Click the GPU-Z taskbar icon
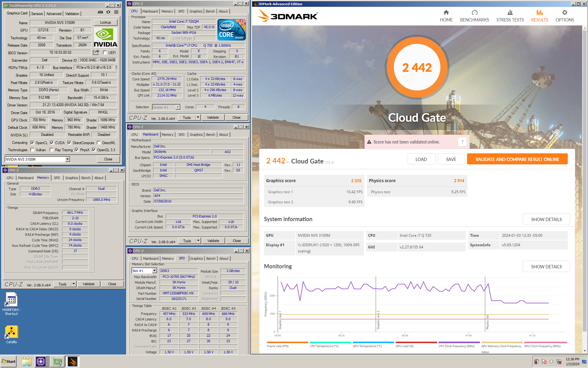This screenshot has height=368, width=588. point(57,362)
